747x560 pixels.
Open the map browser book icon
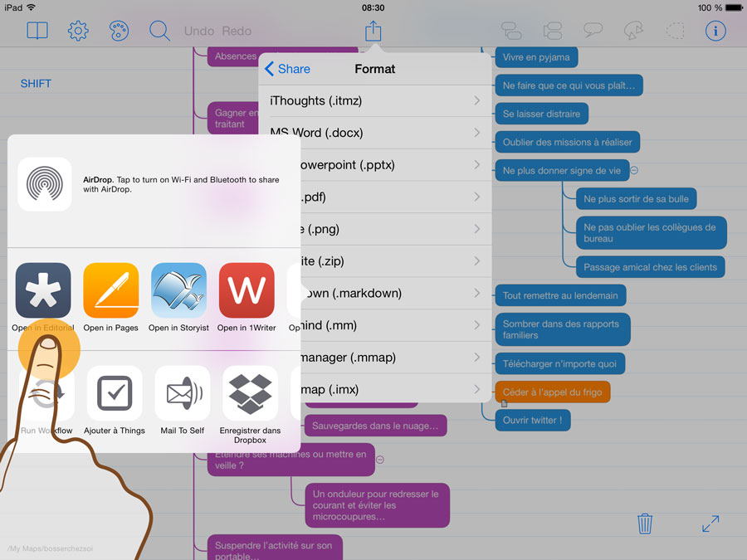coord(37,31)
